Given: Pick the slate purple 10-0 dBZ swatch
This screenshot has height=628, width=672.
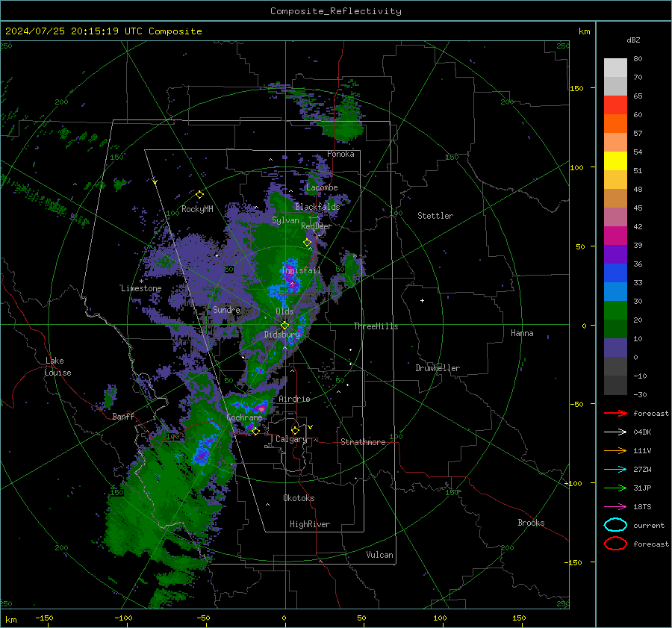Looking at the screenshot, I should coord(615,348).
